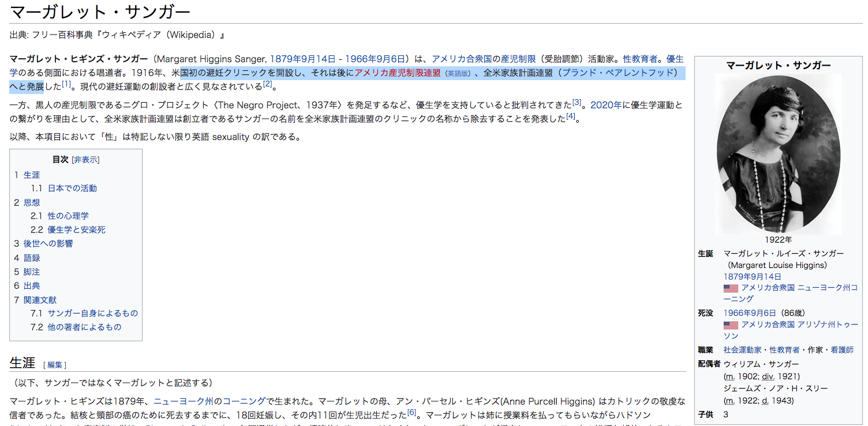This screenshot has width=868, height=426.
Task: Click footnote reference [6]
Action: tap(411, 412)
